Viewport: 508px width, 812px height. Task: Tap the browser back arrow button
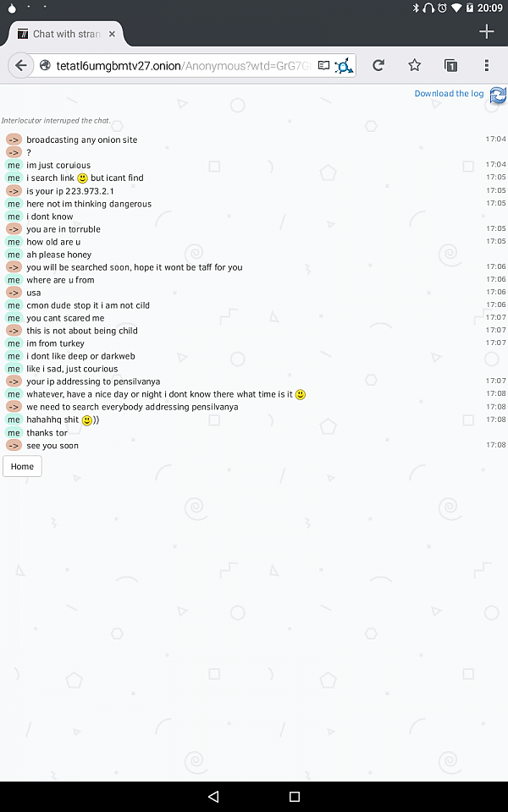(20, 65)
